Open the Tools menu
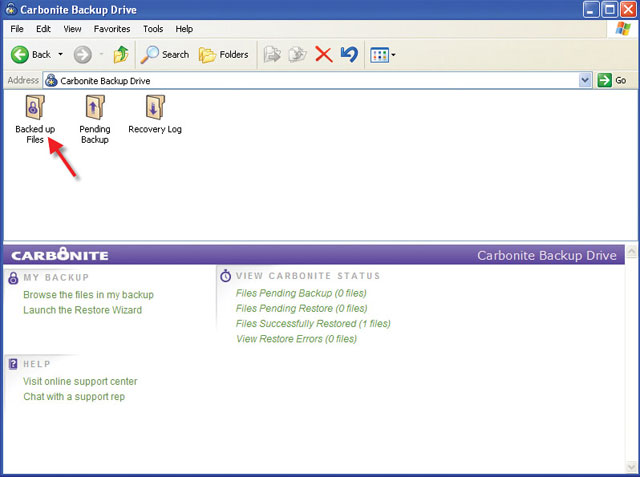 tap(153, 29)
